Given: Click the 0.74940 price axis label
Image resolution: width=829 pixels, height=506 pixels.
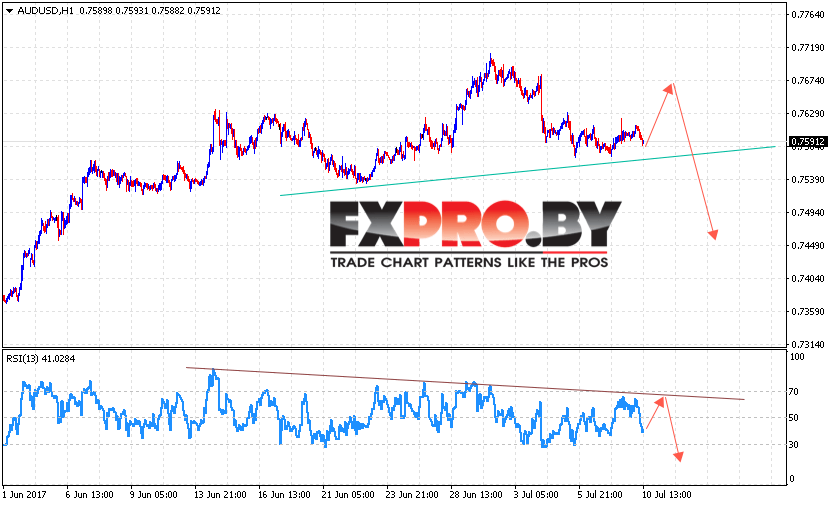Looking at the screenshot, I should coord(808,213).
